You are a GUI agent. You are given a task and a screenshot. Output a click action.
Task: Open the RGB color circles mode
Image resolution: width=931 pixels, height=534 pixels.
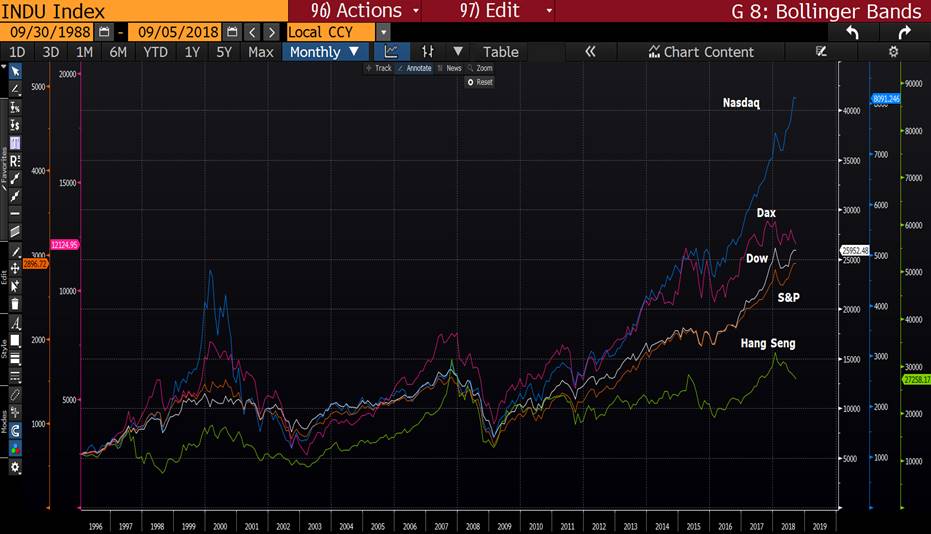point(15,448)
